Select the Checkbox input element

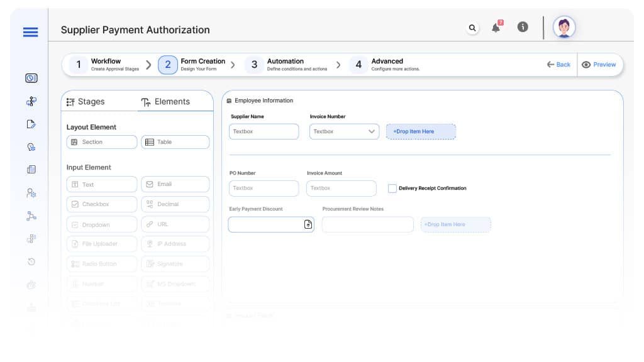(x=101, y=204)
